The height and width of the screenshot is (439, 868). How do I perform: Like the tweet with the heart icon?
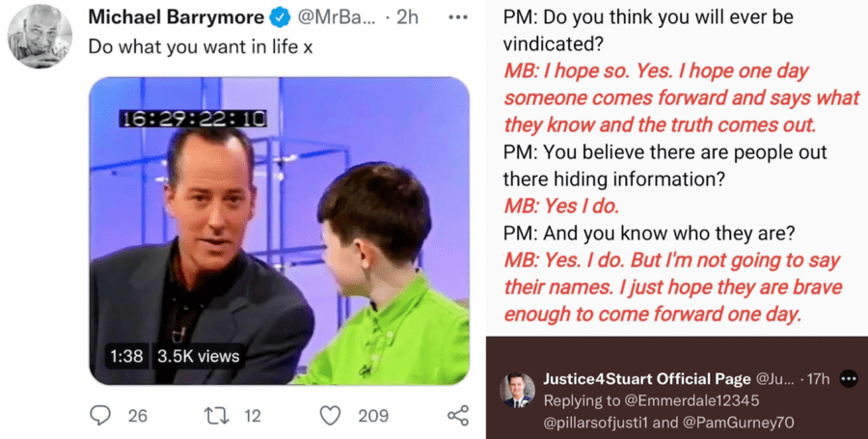pos(331,416)
